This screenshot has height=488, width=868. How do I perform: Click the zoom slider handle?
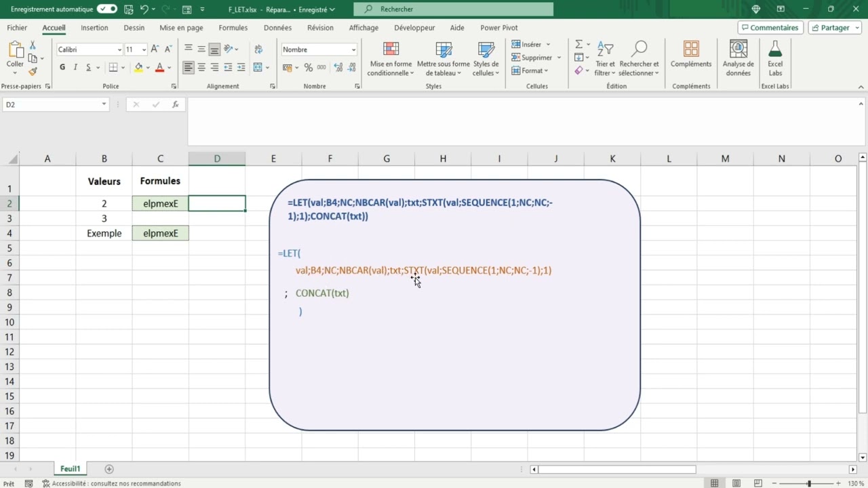[x=808, y=483]
